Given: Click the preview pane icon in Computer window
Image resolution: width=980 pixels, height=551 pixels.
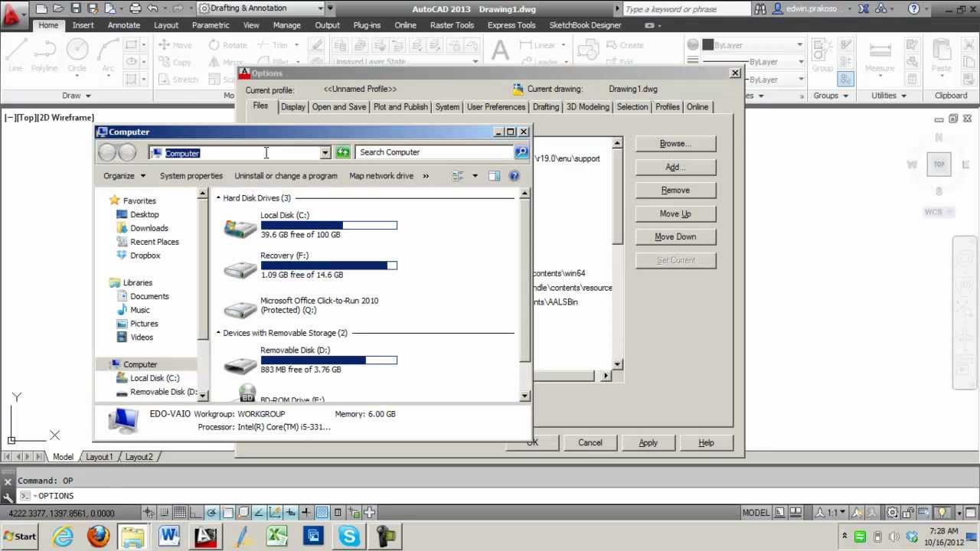Looking at the screenshot, I should pos(494,176).
